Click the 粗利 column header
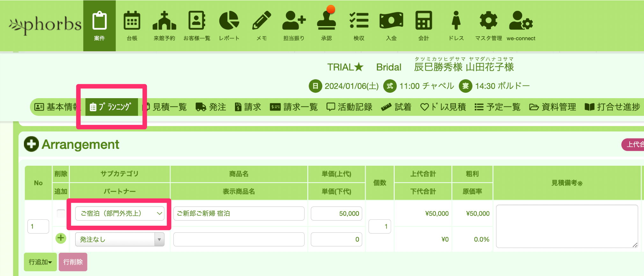The width and height of the screenshot is (644, 276). [472, 174]
